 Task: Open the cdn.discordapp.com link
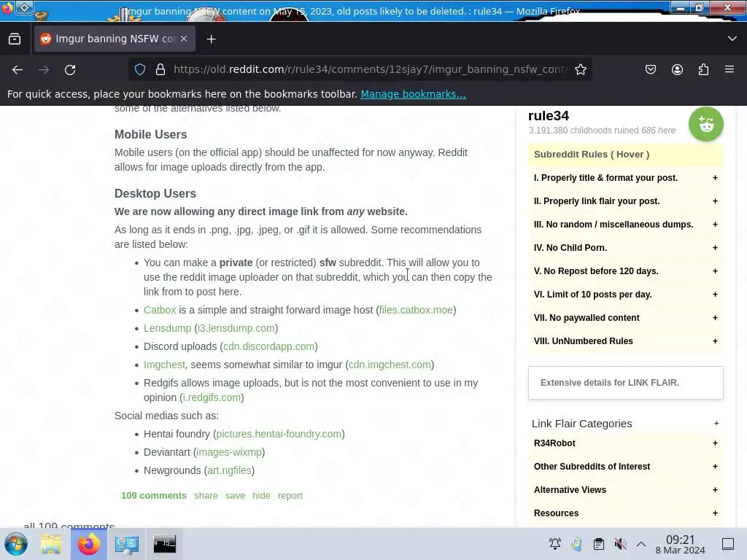(x=268, y=346)
